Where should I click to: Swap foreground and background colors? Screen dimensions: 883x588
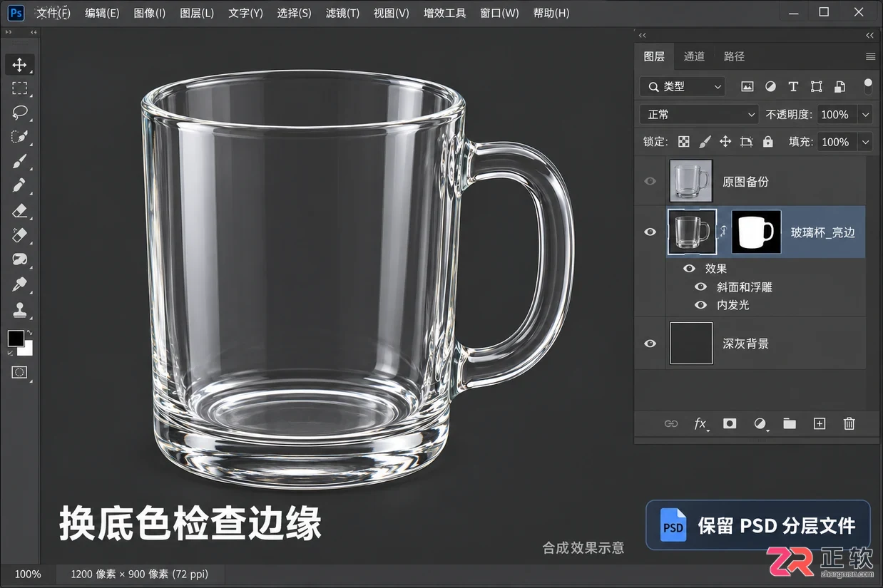pyautogui.click(x=29, y=334)
